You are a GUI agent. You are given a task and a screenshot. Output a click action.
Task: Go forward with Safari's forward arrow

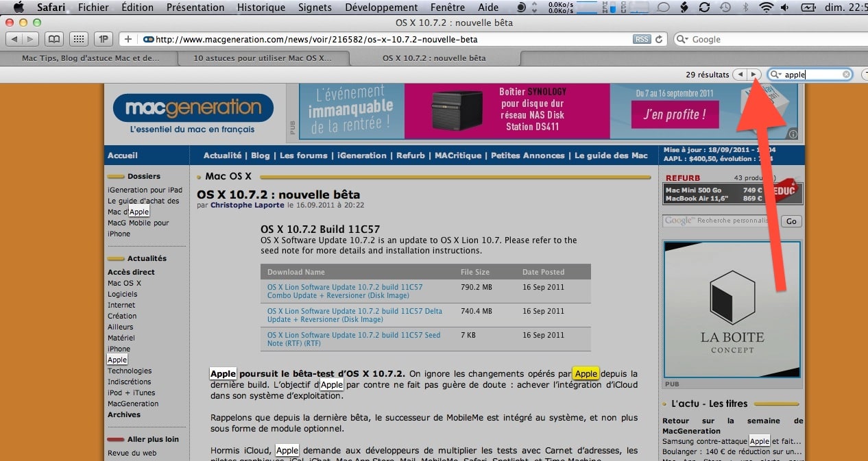[32, 39]
